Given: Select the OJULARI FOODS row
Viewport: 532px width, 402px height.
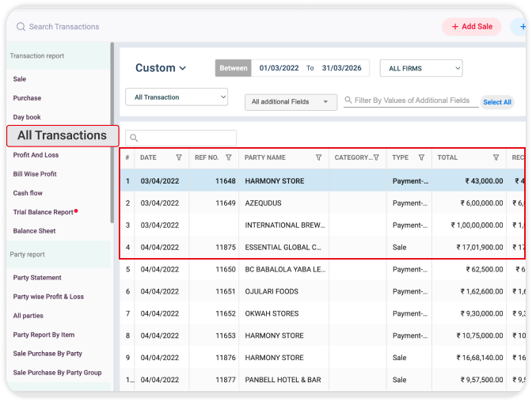Looking at the screenshot, I should pos(322,291).
